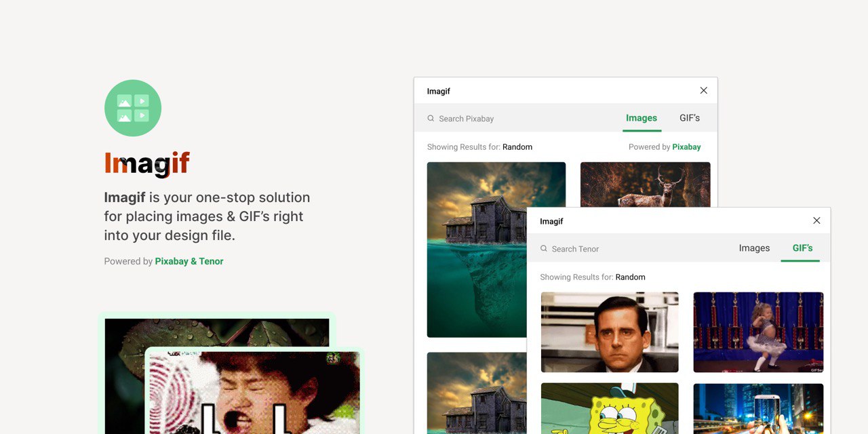Choose the man in suit GIF
This screenshot has width=868, height=434.
pyautogui.click(x=610, y=332)
